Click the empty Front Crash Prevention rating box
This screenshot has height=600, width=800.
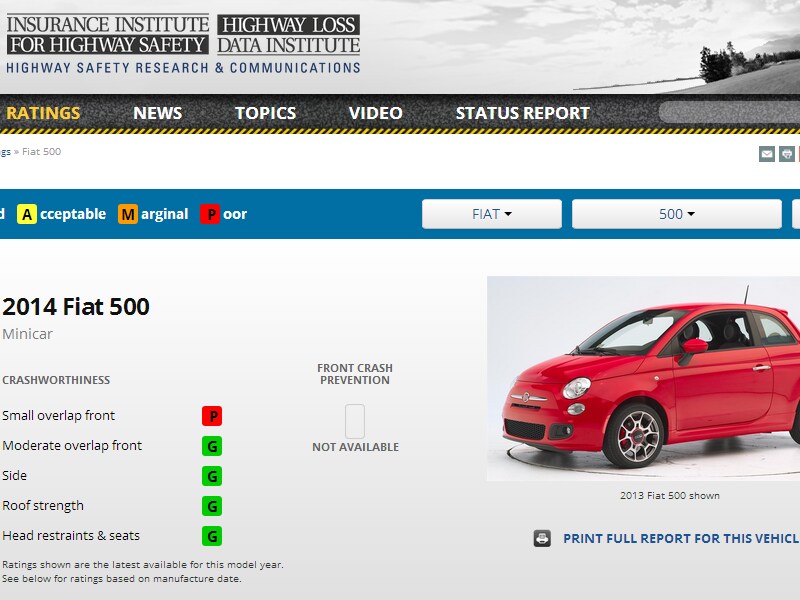click(x=355, y=421)
